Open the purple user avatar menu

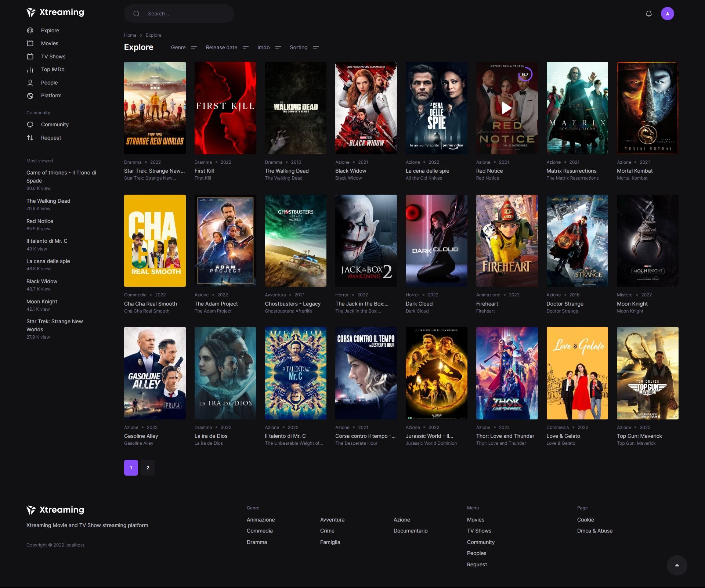coord(667,14)
